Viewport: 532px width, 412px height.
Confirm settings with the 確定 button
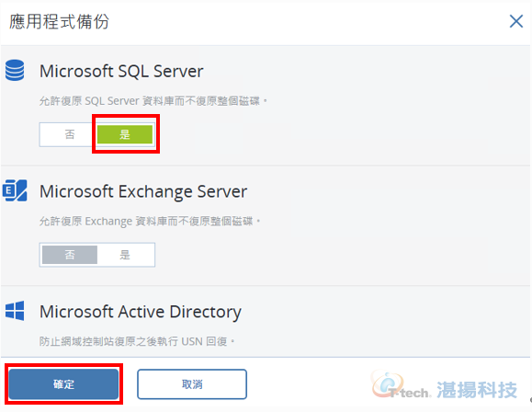point(63,384)
